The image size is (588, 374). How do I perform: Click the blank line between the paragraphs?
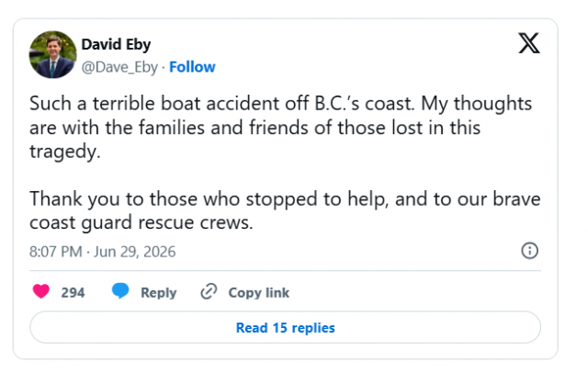coord(285,176)
